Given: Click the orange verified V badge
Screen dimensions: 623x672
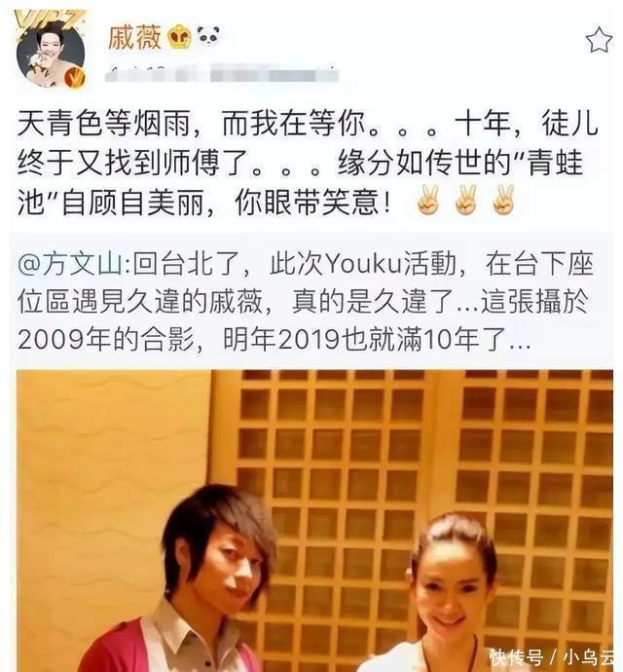Looking at the screenshot, I should [x=76, y=77].
